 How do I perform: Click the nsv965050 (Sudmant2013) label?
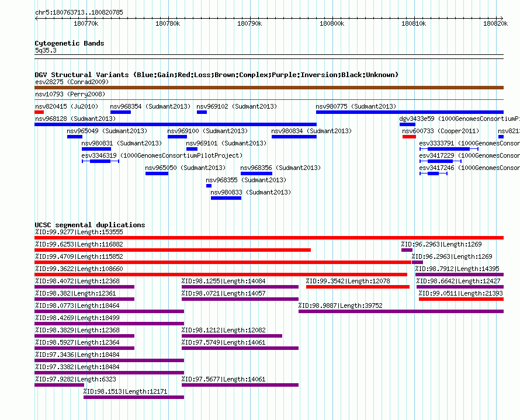pos(185,168)
